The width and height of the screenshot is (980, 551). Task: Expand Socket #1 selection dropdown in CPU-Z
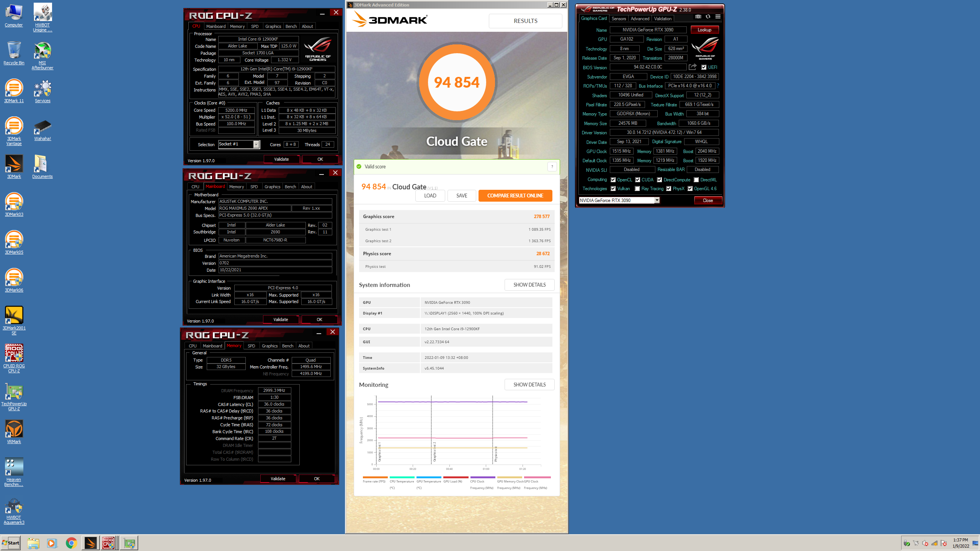[x=256, y=144]
